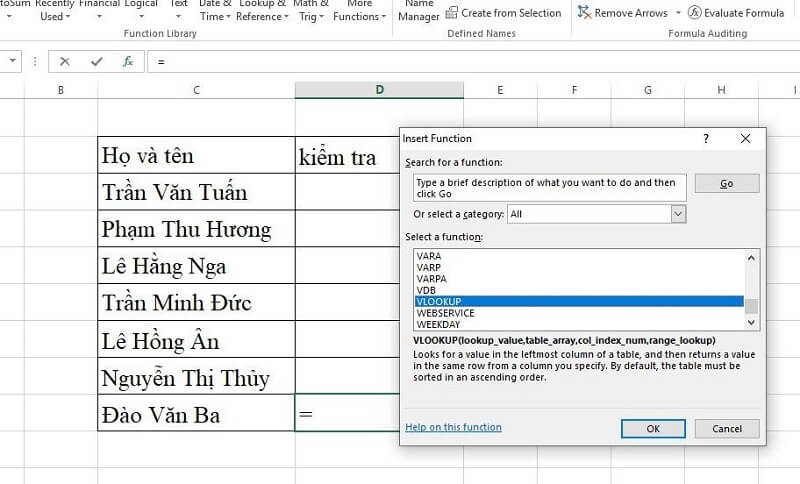
Task: Click the Remove Arrows icon
Action: point(584,13)
